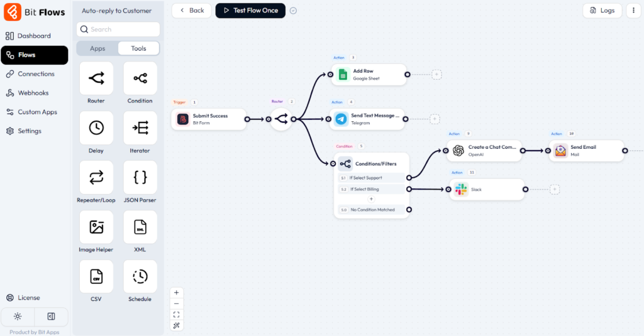Switch to the Apps tab
The height and width of the screenshot is (336, 644).
point(97,48)
